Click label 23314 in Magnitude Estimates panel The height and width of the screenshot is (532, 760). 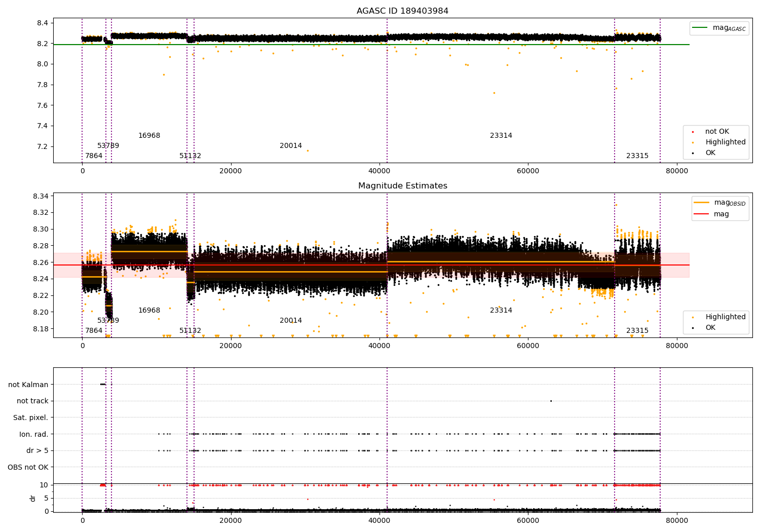click(501, 311)
